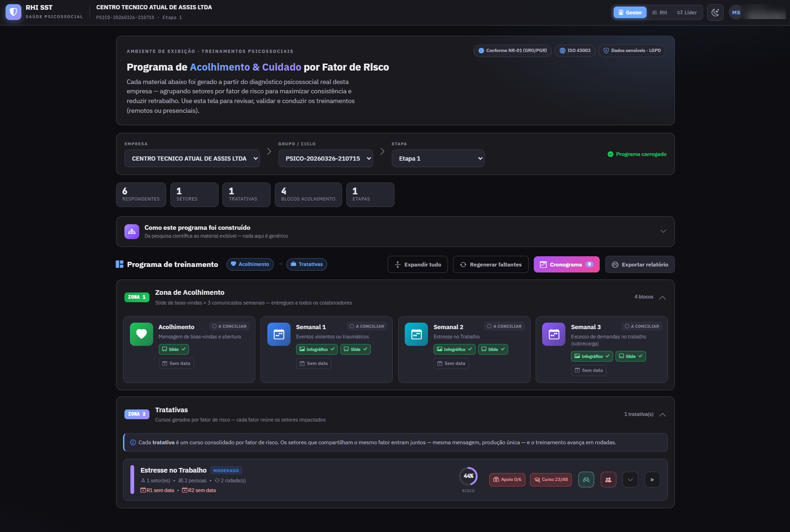Toggle 'A conciliar' status on Semanal 2
This screenshot has height=532, width=790.
(505, 326)
